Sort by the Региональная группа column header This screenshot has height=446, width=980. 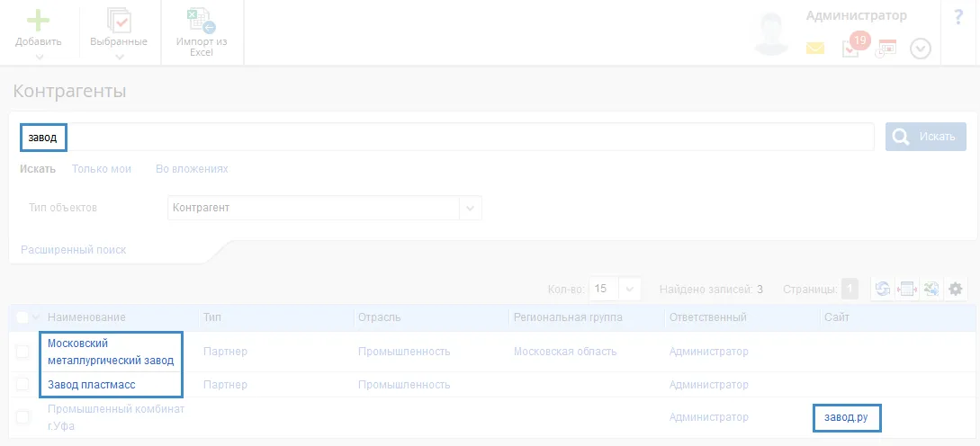[568, 317]
